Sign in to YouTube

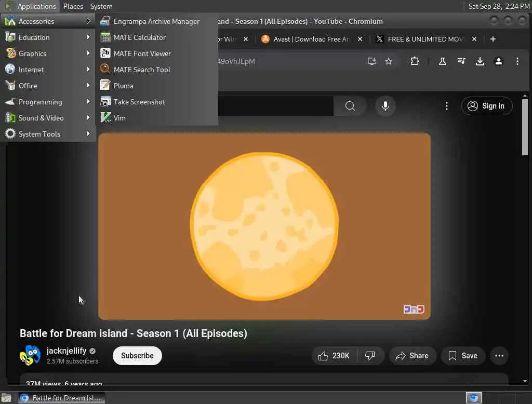coord(486,106)
